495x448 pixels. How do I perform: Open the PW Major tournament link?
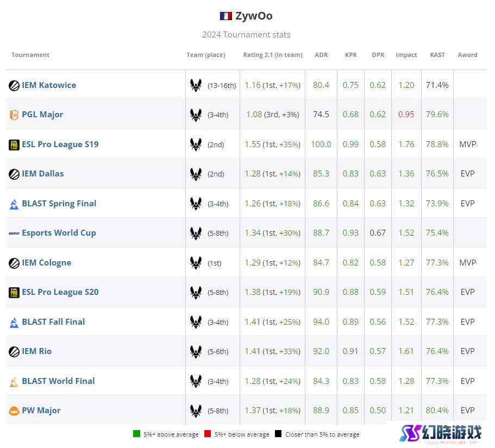(41, 411)
